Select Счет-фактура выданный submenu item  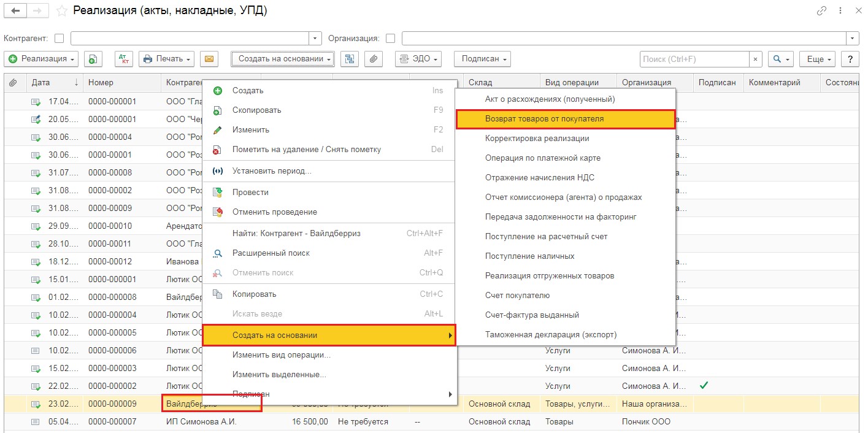pos(566,315)
